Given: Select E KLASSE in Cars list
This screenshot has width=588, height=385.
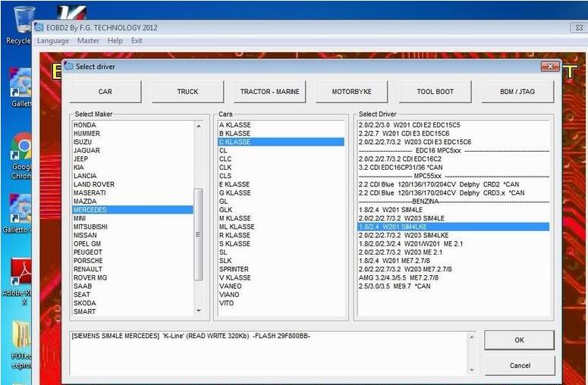Looking at the screenshot, I should click(281, 184).
